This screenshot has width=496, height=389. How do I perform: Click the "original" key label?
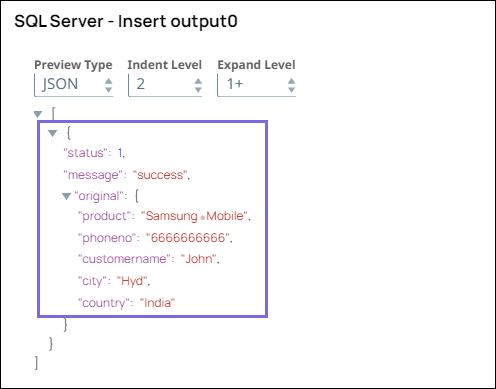click(99, 196)
